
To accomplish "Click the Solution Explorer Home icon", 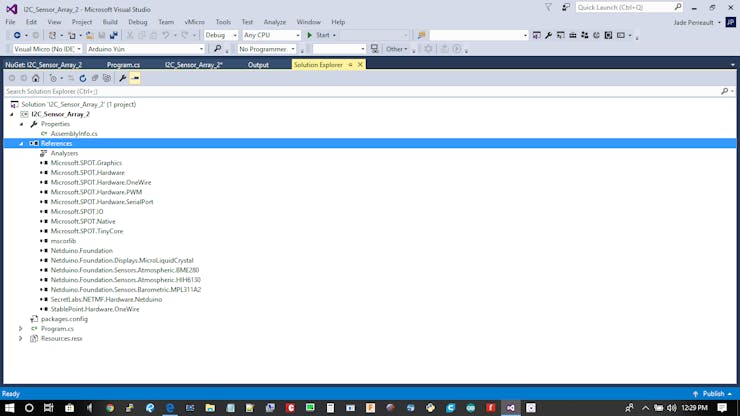I will [x=35, y=78].
